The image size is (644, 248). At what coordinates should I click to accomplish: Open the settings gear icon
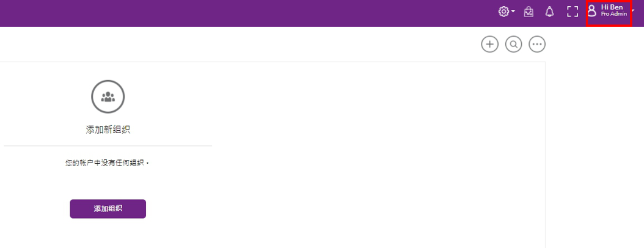pos(503,12)
